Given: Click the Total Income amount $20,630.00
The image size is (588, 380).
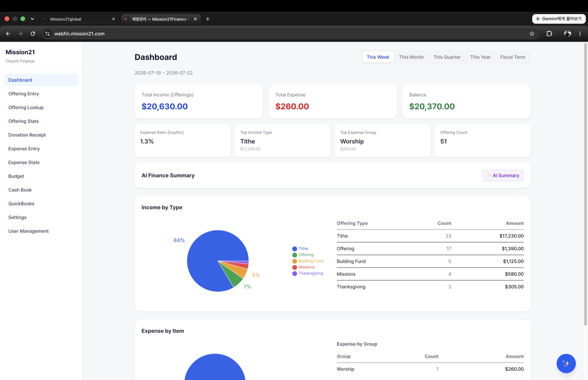Looking at the screenshot, I should (x=165, y=106).
